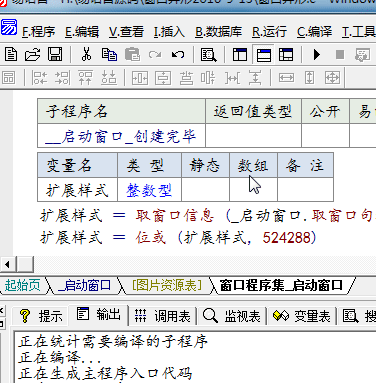Toggle the left panel layout icon
Viewport: 376px width, 383px height.
click(240, 54)
